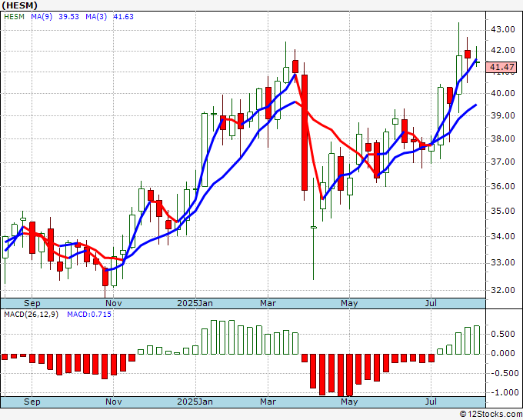The height and width of the screenshot is (420, 523).
Task: Click Mar on the MACD panel time axis
Action: click(x=268, y=402)
